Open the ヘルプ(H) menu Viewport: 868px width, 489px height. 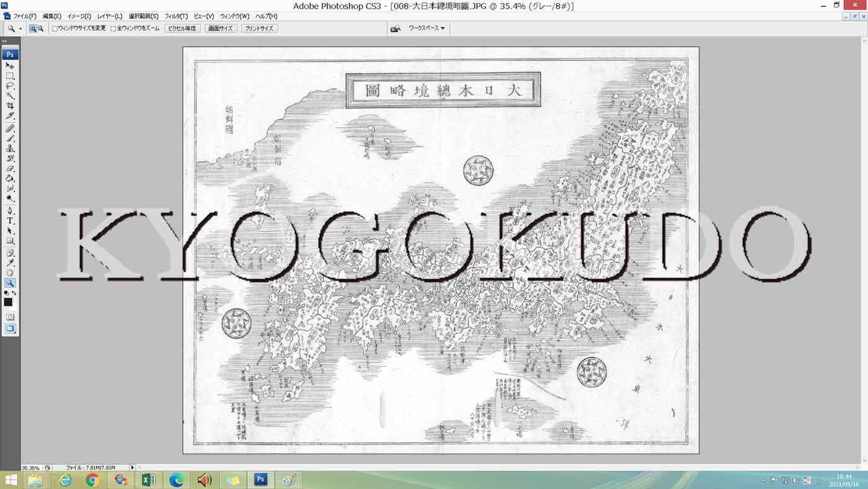click(267, 16)
